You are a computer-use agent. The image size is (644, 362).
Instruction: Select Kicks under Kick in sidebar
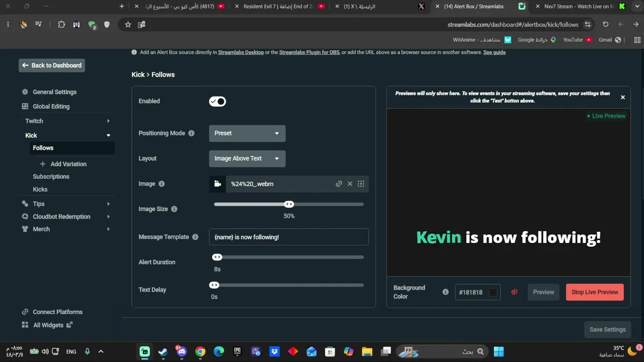[40, 190]
